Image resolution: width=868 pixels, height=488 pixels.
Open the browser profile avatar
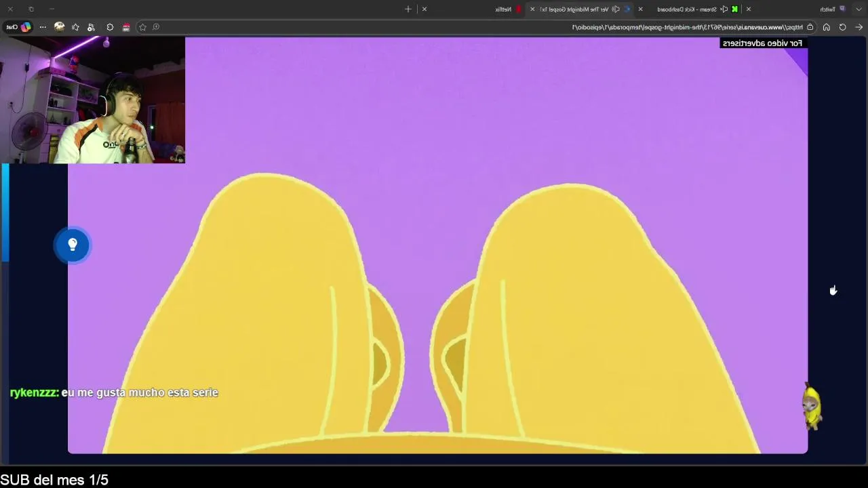point(59,27)
